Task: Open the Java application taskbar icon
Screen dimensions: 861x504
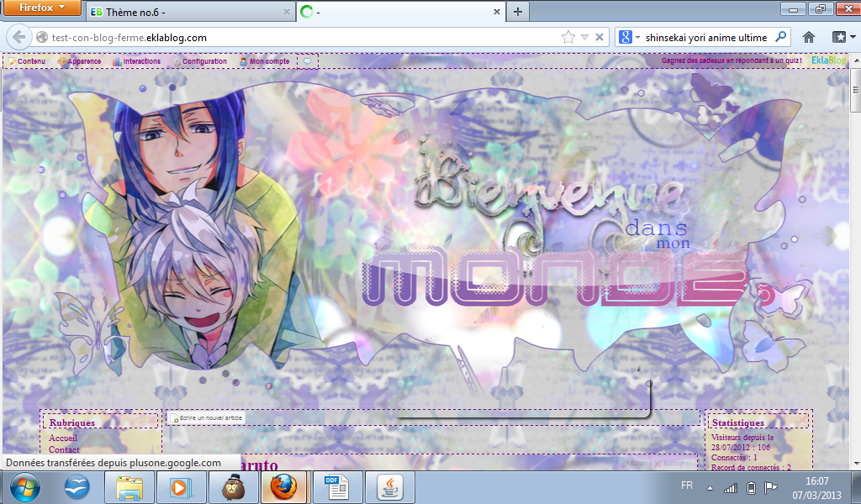Action: point(390,487)
